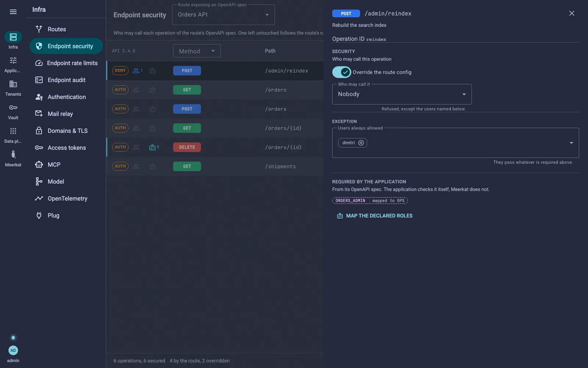Viewport: 588px width, 368px height.
Task: Click the DENY badge on /admin/reindex
Action: [x=120, y=71]
